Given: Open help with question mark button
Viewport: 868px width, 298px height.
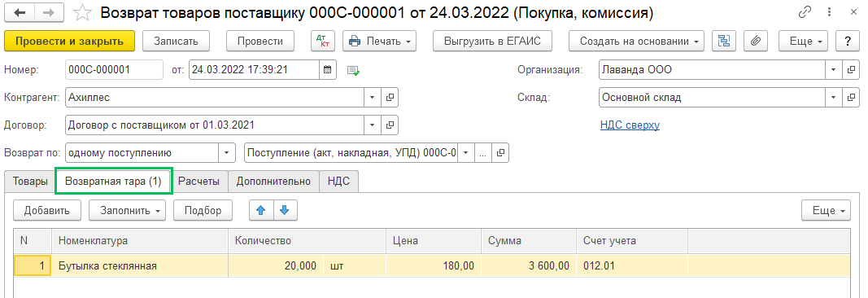Looking at the screenshot, I should (x=847, y=41).
